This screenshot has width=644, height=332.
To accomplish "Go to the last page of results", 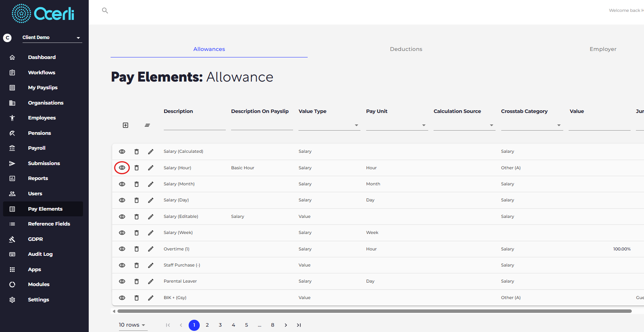I will pos(299,325).
